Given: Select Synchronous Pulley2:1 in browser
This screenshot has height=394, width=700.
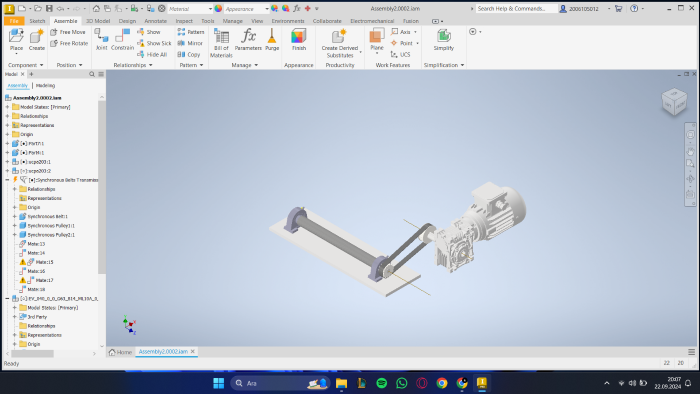Looking at the screenshot, I should [x=51, y=235].
